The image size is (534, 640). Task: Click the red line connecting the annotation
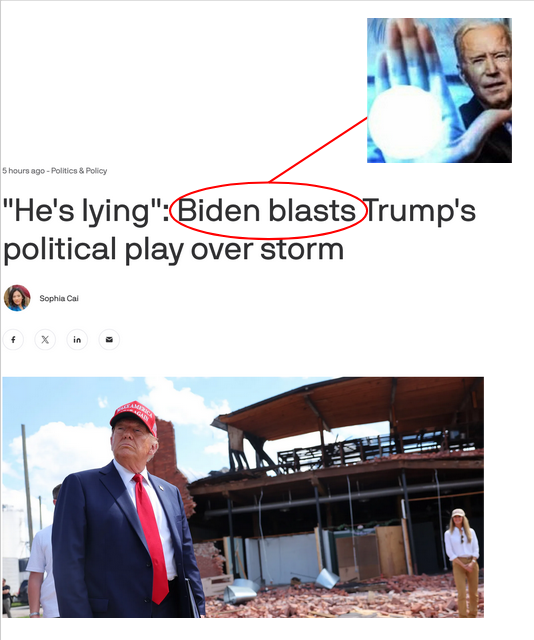(318, 150)
